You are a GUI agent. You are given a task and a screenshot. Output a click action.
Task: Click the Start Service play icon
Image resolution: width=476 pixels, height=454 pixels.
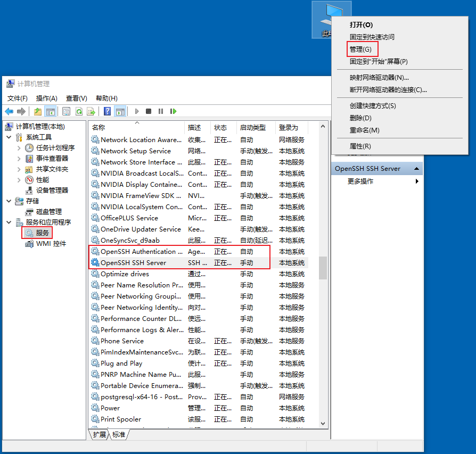(x=137, y=111)
